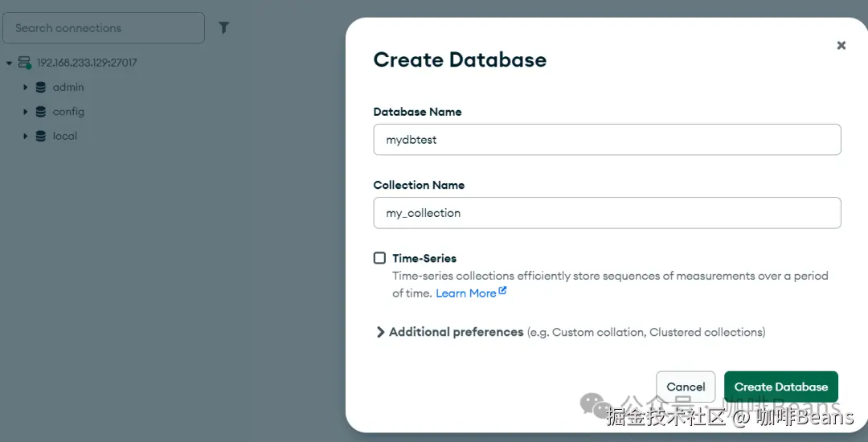Click into the Database Name field
The image size is (868, 442).
(607, 140)
